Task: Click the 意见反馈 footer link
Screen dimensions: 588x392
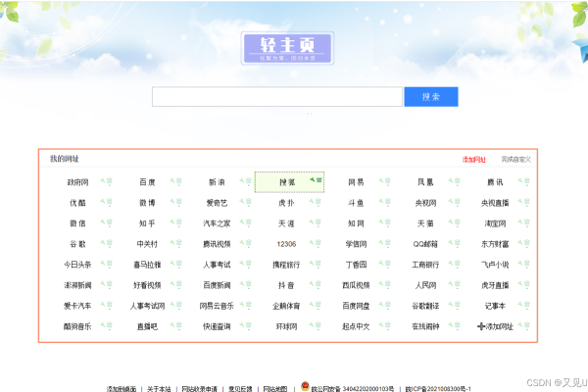Action: click(x=240, y=389)
